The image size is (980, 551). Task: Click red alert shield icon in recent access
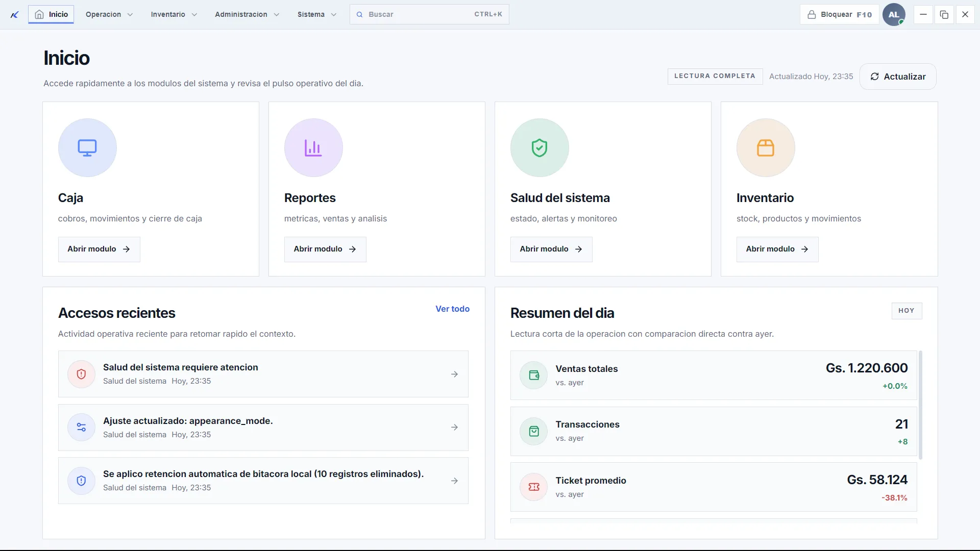81,374
